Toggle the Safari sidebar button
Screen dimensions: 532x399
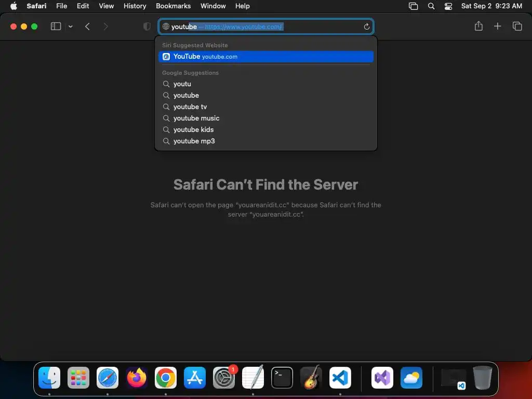(56, 26)
